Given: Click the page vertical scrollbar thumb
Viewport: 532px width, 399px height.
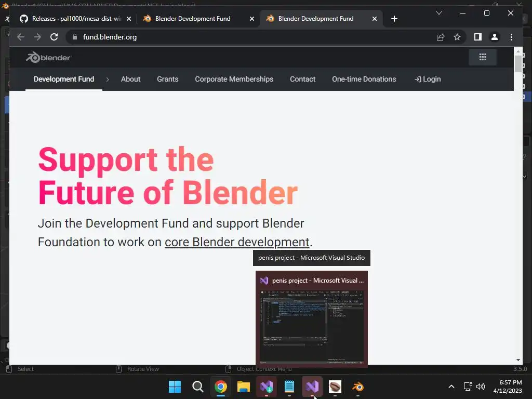Looking at the screenshot, I should [x=518, y=63].
